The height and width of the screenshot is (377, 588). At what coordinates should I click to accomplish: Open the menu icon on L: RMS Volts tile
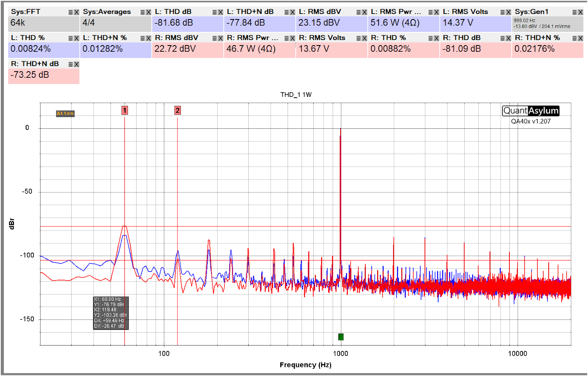point(503,12)
